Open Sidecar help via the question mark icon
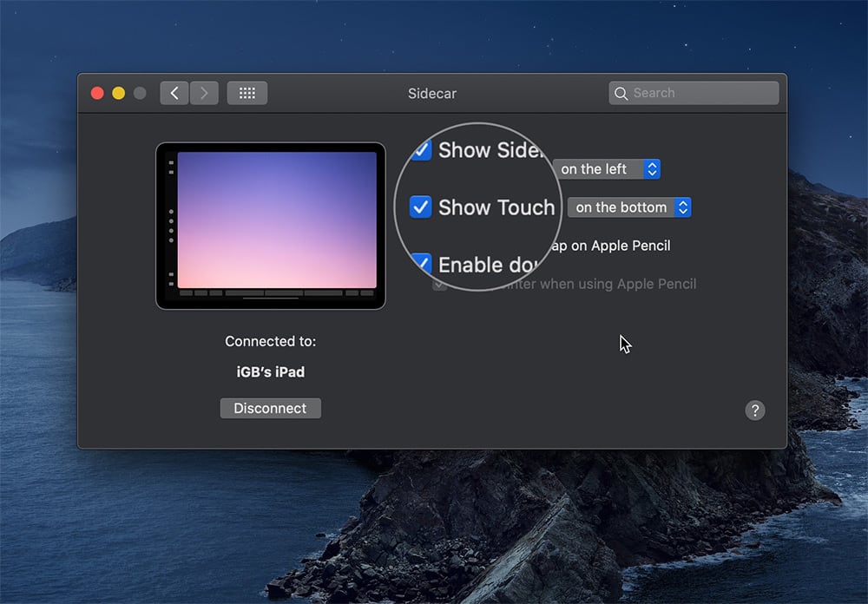This screenshot has height=604, width=868. coord(754,410)
